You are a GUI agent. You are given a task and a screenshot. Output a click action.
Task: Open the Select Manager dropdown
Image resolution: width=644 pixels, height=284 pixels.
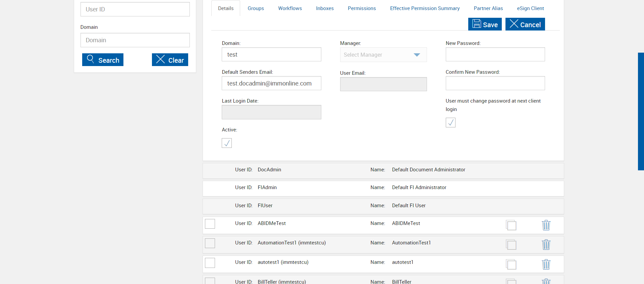pyautogui.click(x=383, y=55)
